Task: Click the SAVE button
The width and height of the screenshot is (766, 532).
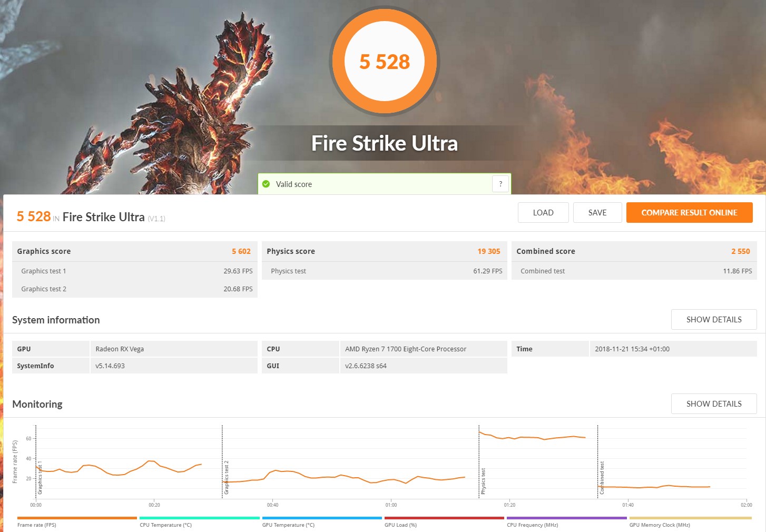Action: 597,213
